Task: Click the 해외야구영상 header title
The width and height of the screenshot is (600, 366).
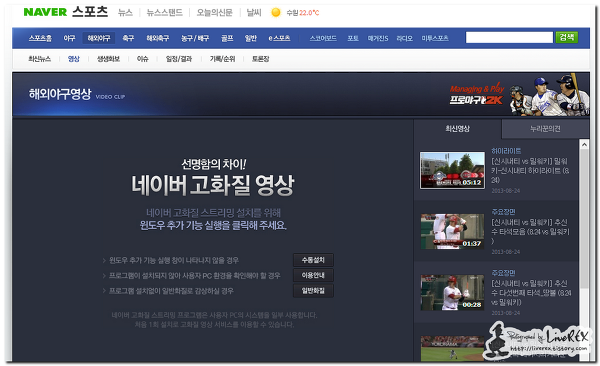Action: (x=60, y=94)
